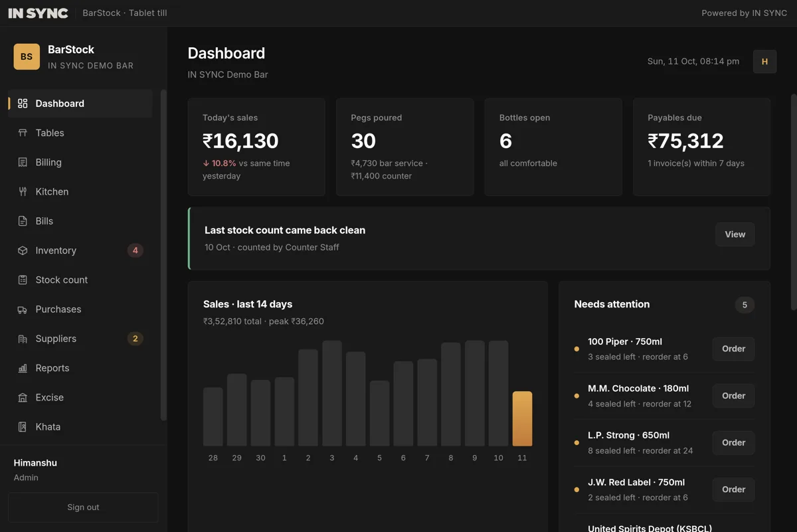Open the H user avatar button
The image size is (797, 532).
(764, 61)
